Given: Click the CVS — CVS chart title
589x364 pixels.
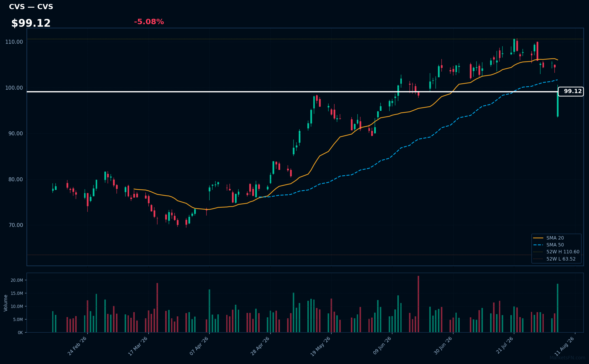Looking at the screenshot, I should click(x=31, y=7).
